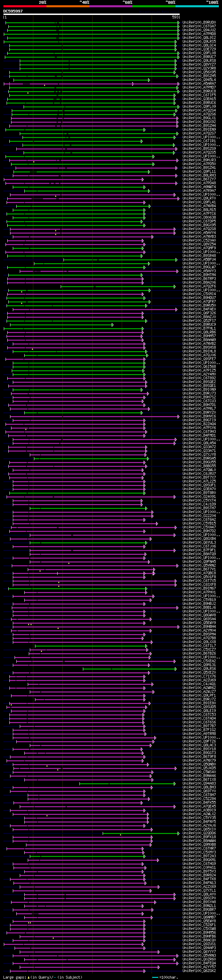Select hit label UniRef100_Q3E729
Viewport: 222px width, 980px height.
click(x=199, y=49)
